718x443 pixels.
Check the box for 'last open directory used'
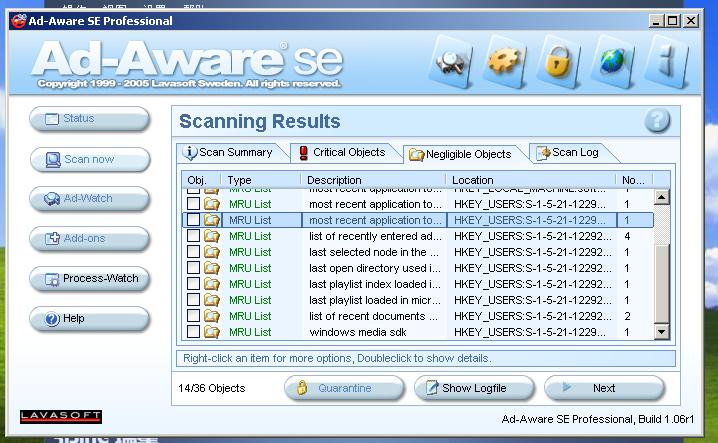click(x=193, y=268)
